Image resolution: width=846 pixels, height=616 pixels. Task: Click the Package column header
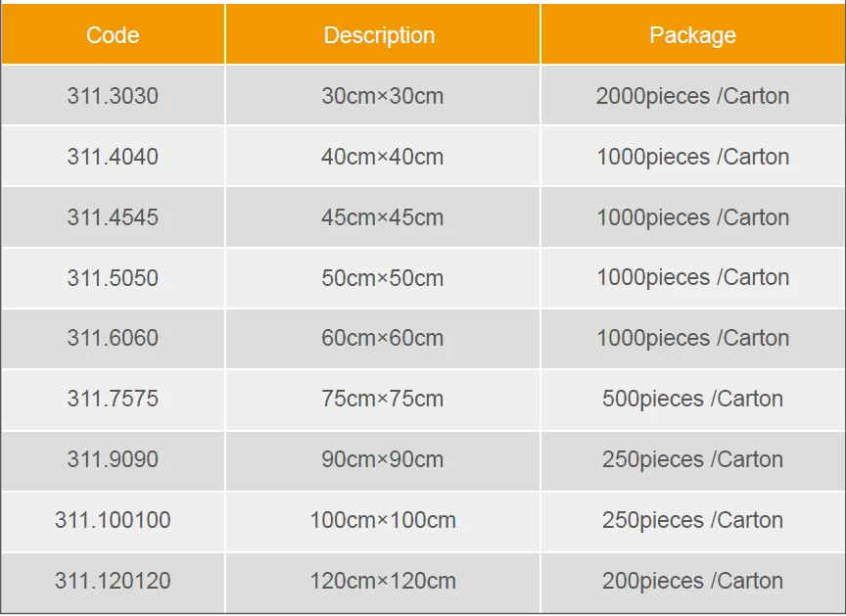(x=693, y=35)
